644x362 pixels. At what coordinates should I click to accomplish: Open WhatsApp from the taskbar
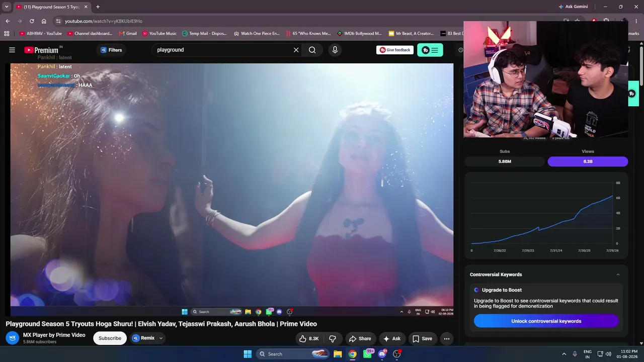click(x=368, y=354)
